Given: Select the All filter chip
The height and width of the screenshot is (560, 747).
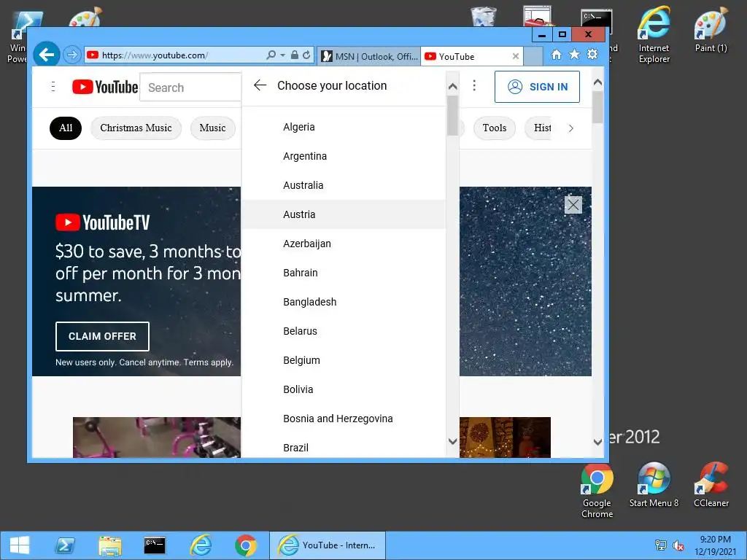Looking at the screenshot, I should click(66, 128).
